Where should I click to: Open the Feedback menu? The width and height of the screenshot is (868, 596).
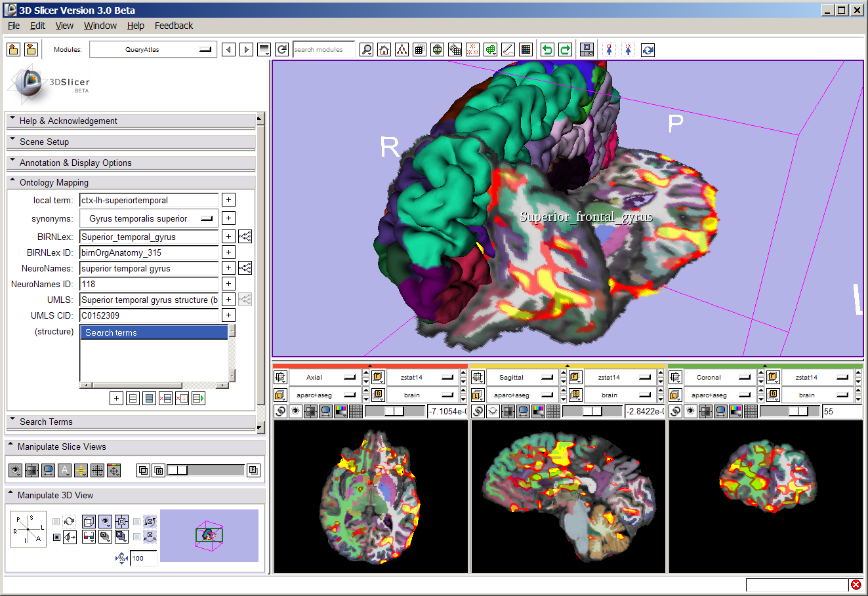click(173, 26)
